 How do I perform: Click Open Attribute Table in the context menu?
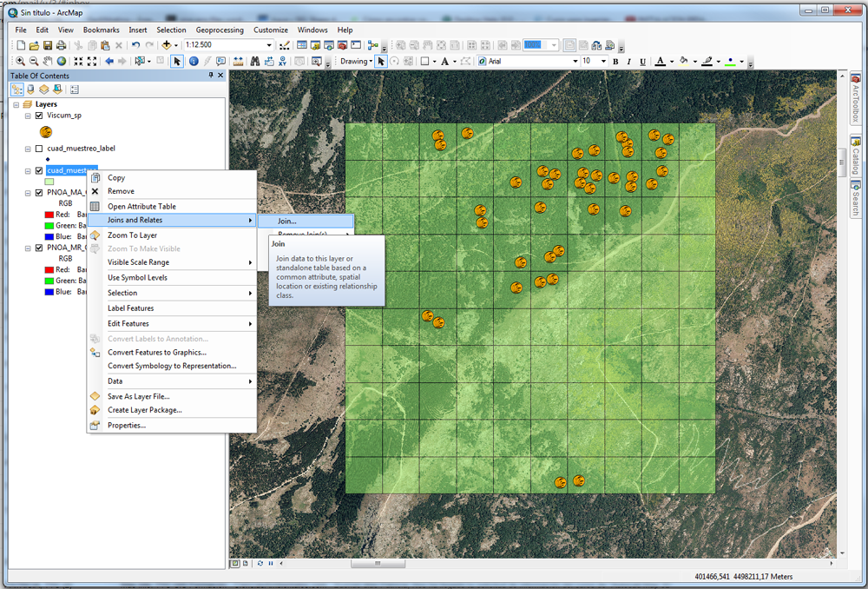click(x=141, y=205)
